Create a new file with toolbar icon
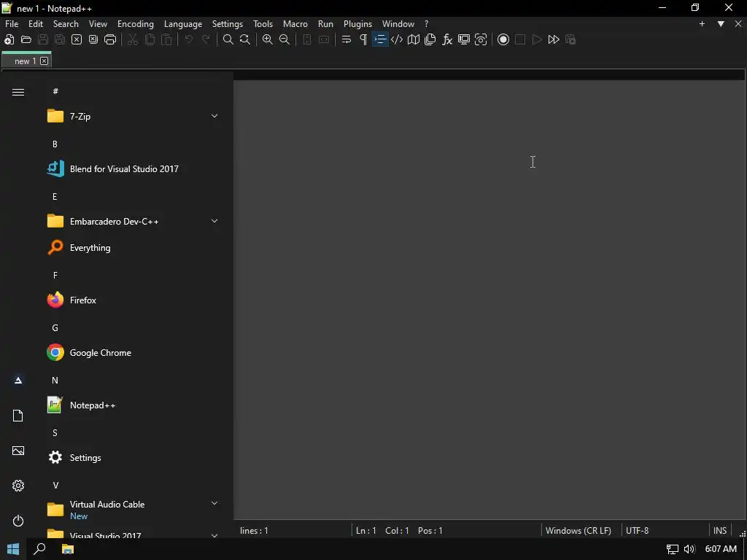Screen dimensions: 747x560 (9, 39)
